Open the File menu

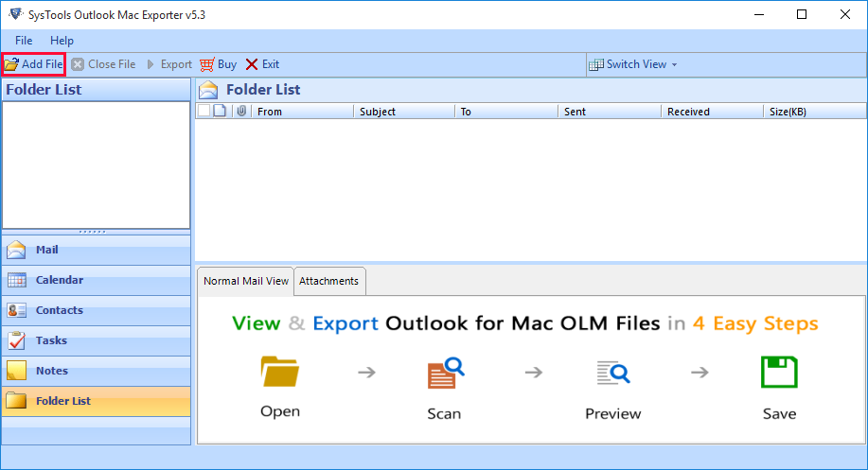(24, 41)
